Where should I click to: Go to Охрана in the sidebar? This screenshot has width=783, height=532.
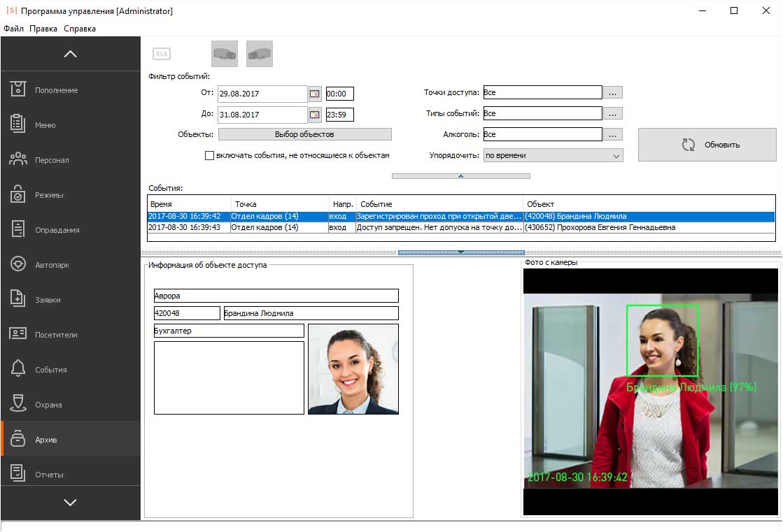tap(70, 405)
